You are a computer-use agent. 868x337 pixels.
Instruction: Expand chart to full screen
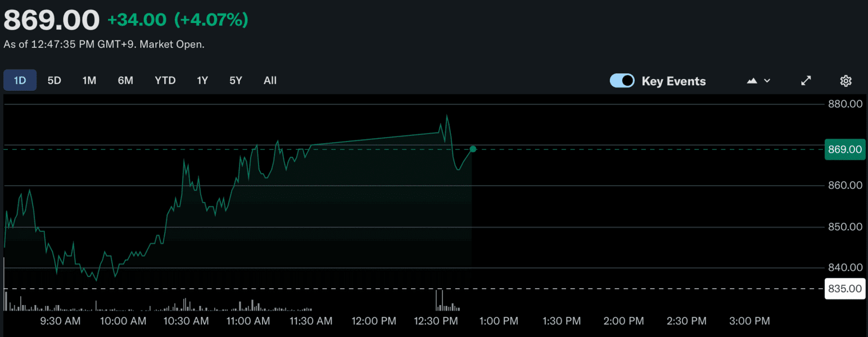click(806, 81)
